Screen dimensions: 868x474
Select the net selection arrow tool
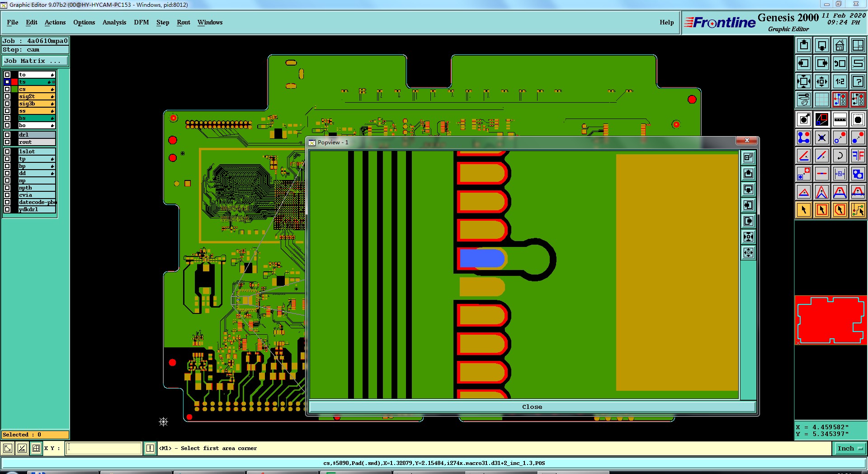pos(858,210)
